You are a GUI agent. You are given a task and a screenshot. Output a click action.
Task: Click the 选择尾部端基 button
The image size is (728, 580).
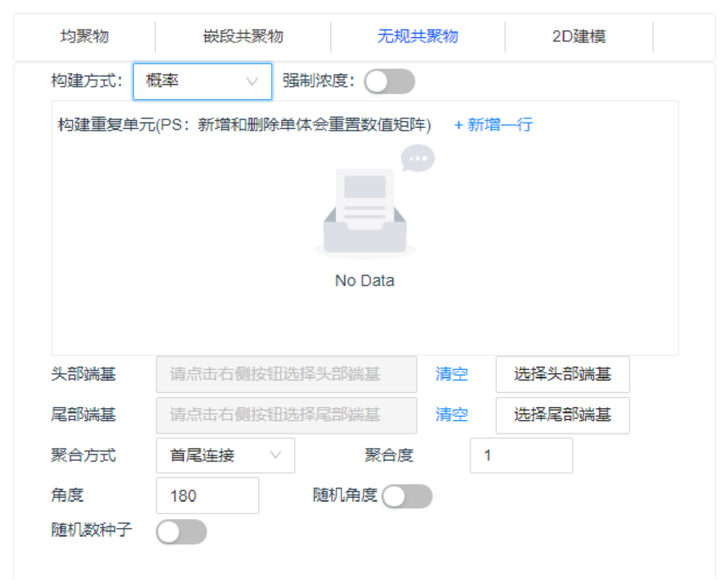(561, 415)
